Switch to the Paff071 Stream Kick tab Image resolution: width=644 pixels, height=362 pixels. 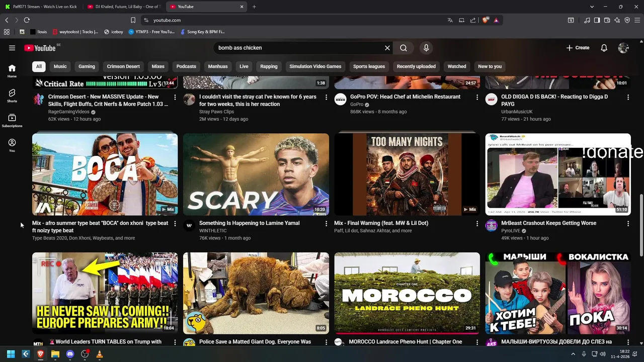[41, 7]
